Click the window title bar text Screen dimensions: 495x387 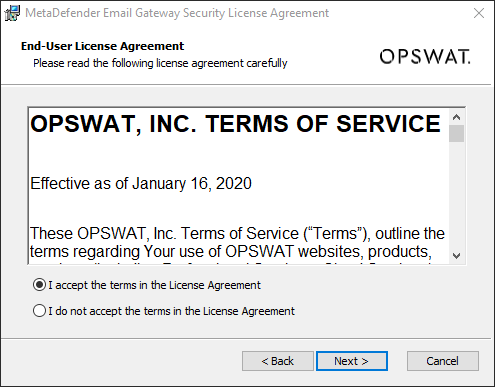point(177,13)
